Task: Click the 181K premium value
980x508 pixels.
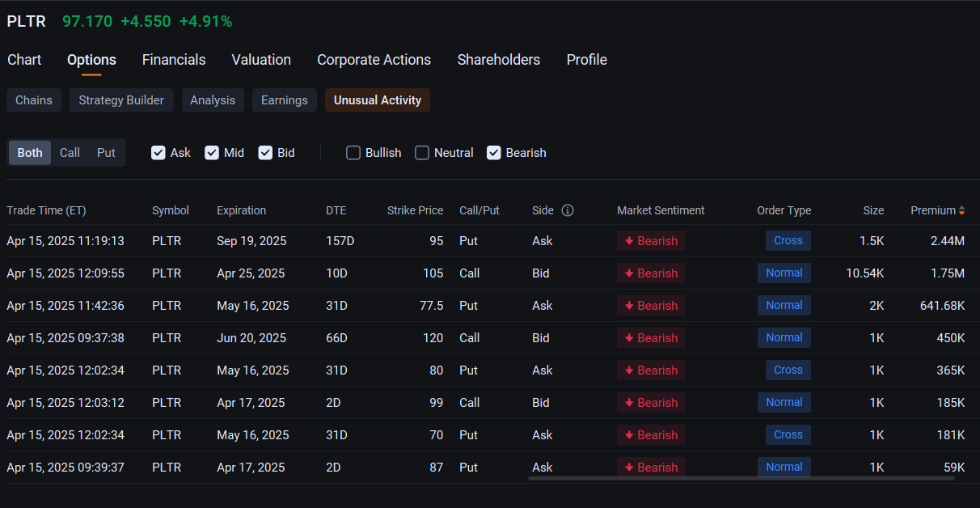Action: coord(951,435)
